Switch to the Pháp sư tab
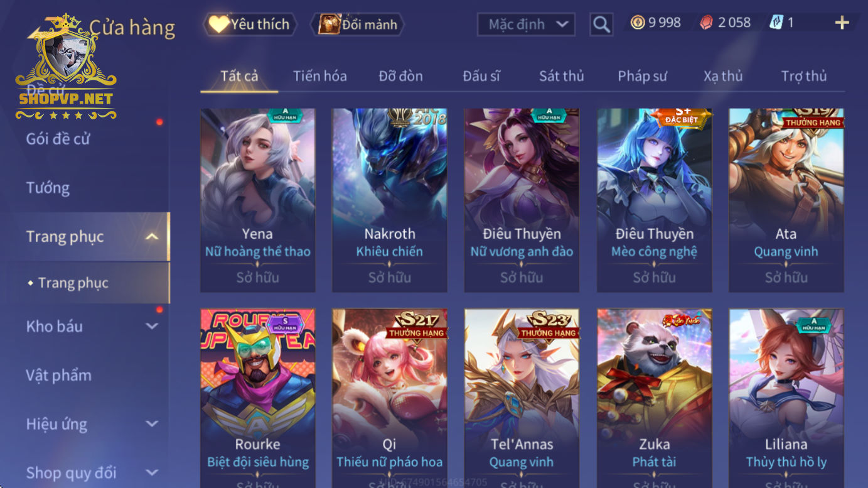The width and height of the screenshot is (868, 488). [642, 76]
